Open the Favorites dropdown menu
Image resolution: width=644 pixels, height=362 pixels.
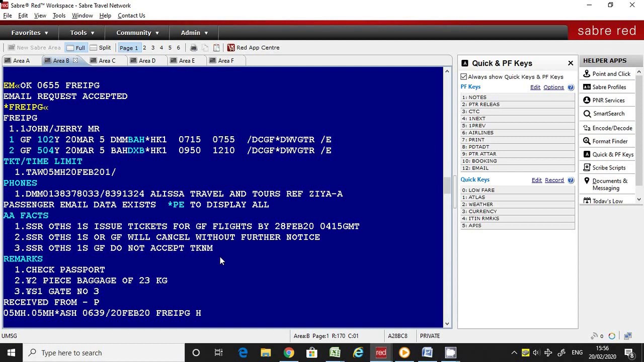point(30,33)
